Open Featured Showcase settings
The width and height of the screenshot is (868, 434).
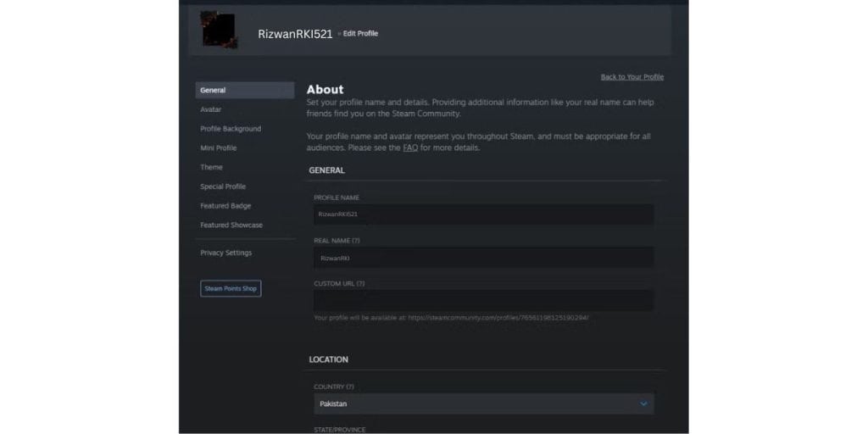tap(231, 225)
